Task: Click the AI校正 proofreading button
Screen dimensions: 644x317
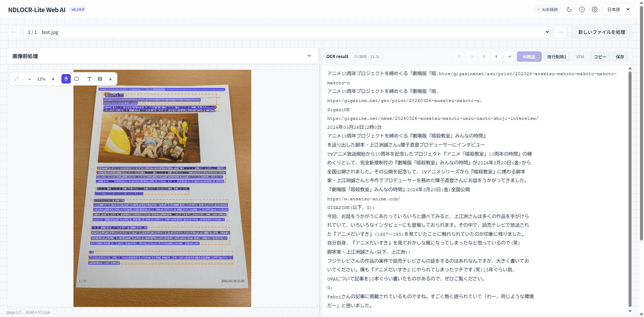Action: click(529, 57)
